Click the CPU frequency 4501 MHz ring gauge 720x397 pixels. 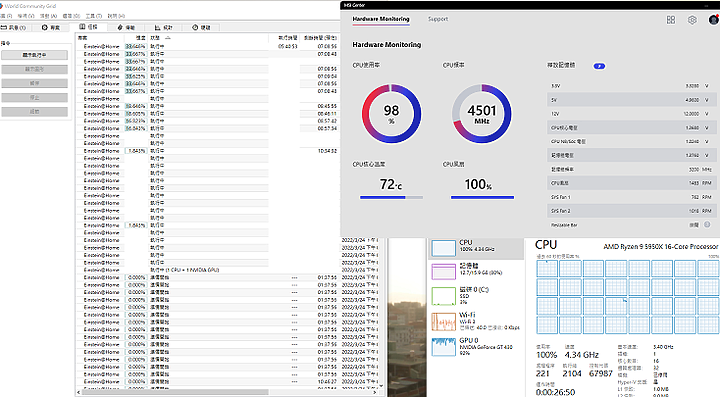482,113
